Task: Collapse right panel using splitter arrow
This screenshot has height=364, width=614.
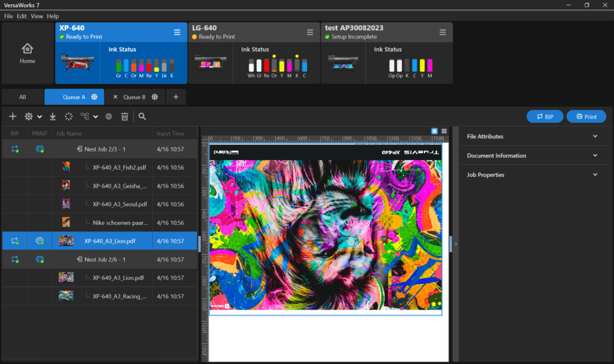Action: (455, 244)
